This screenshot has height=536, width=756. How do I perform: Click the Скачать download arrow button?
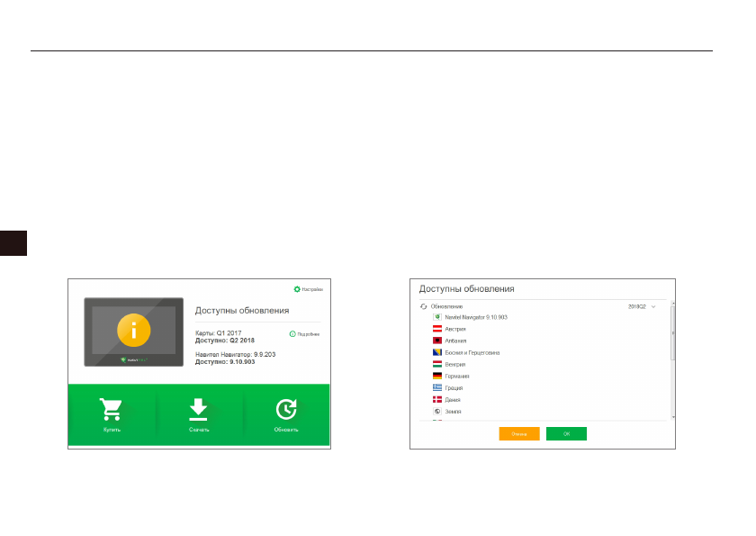[199, 414]
